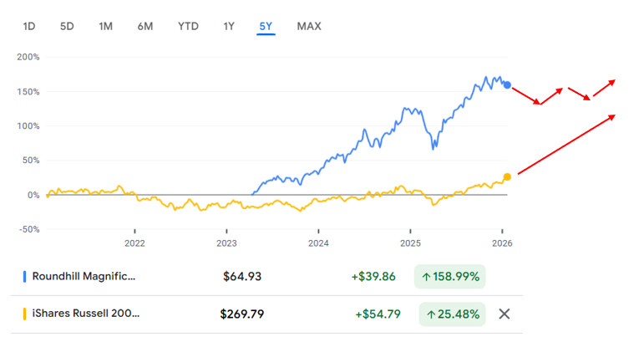The width and height of the screenshot is (644, 337).
Task: Select the 1D time range tab
Action: tap(29, 26)
